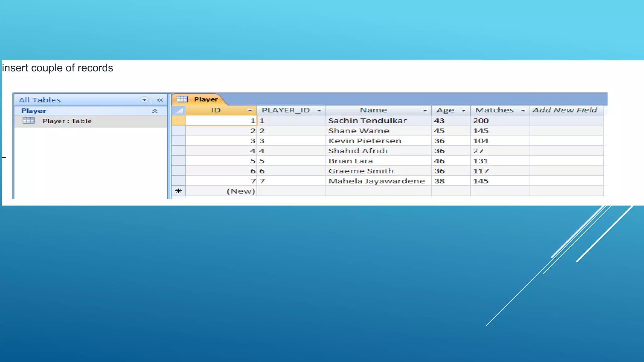The width and height of the screenshot is (644, 362).
Task: Open the All Tables dropdown arrow
Action: [x=144, y=100]
